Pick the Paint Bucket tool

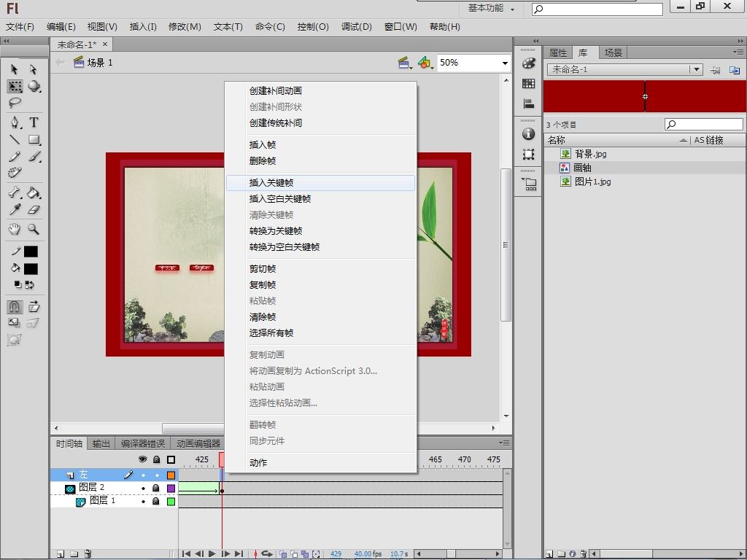pos(34,192)
